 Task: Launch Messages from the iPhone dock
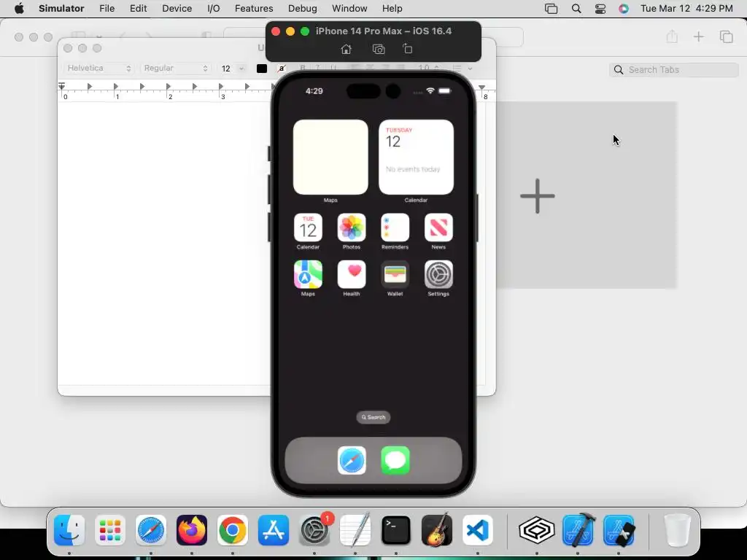tap(395, 460)
